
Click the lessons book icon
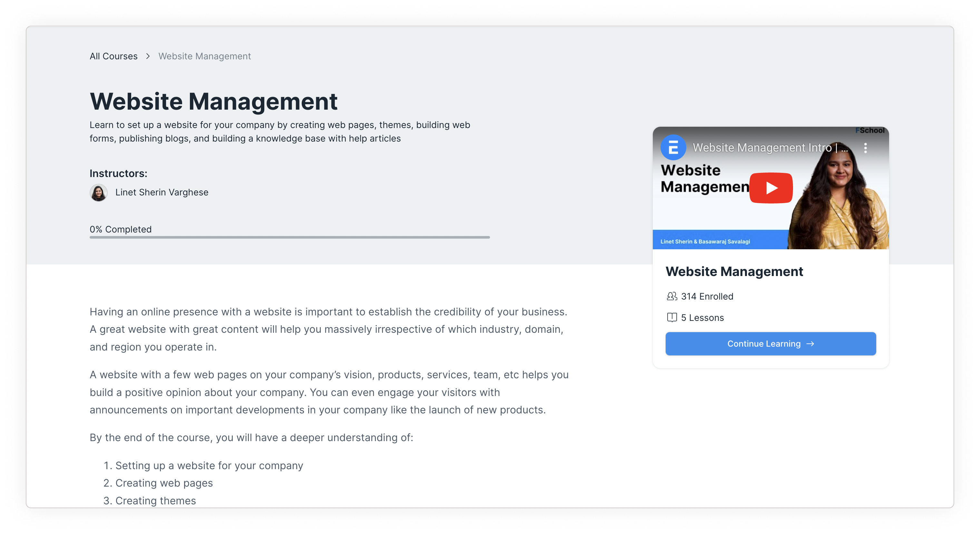[672, 317]
